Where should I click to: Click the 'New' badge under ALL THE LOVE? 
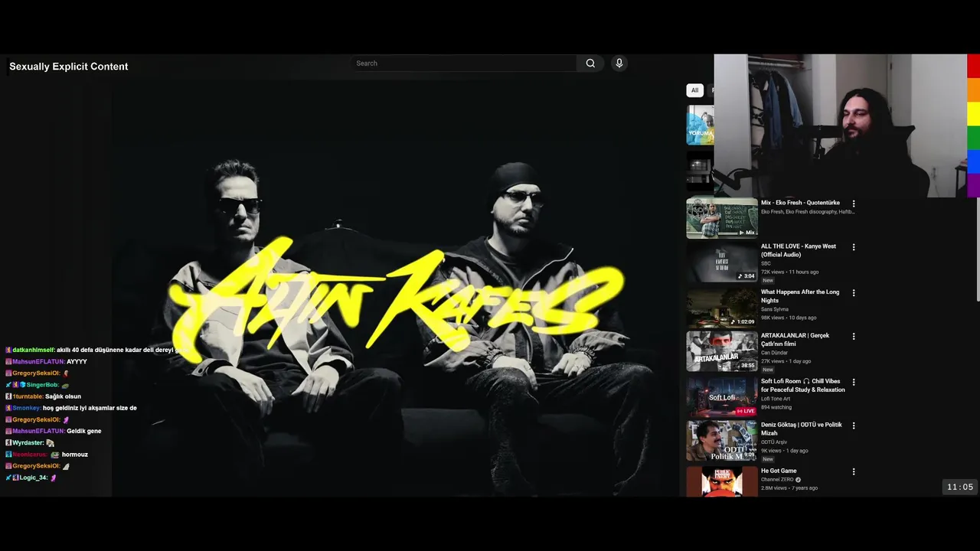coord(768,280)
